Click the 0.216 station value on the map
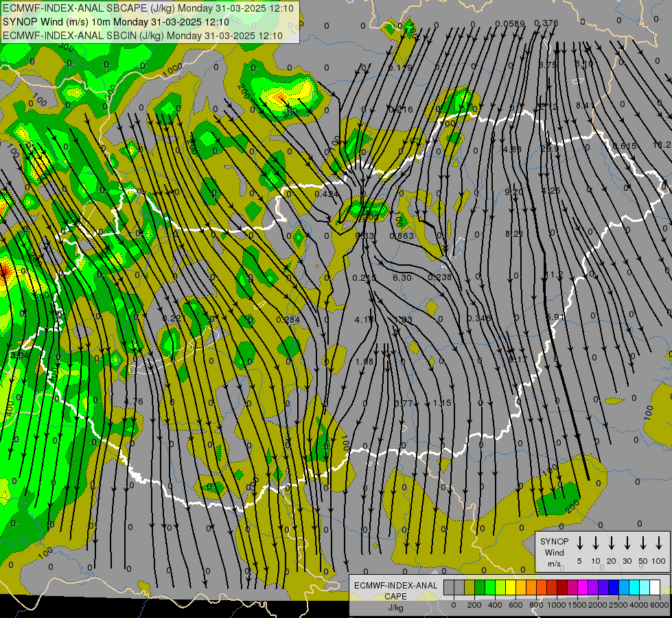This screenshot has width=672, height=618. pyautogui.click(x=401, y=110)
